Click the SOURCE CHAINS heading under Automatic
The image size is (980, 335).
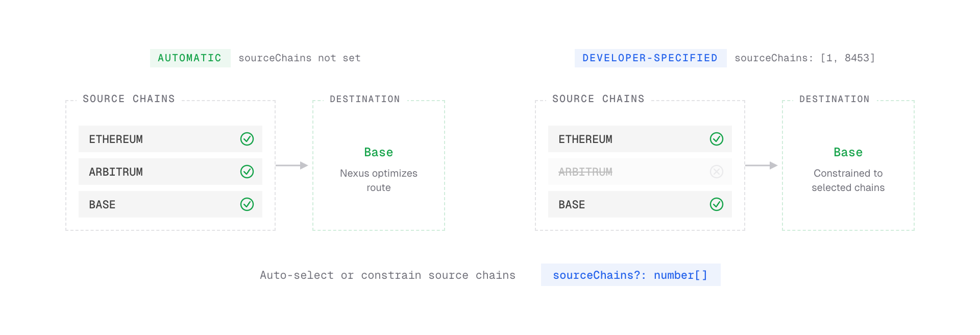(129, 99)
